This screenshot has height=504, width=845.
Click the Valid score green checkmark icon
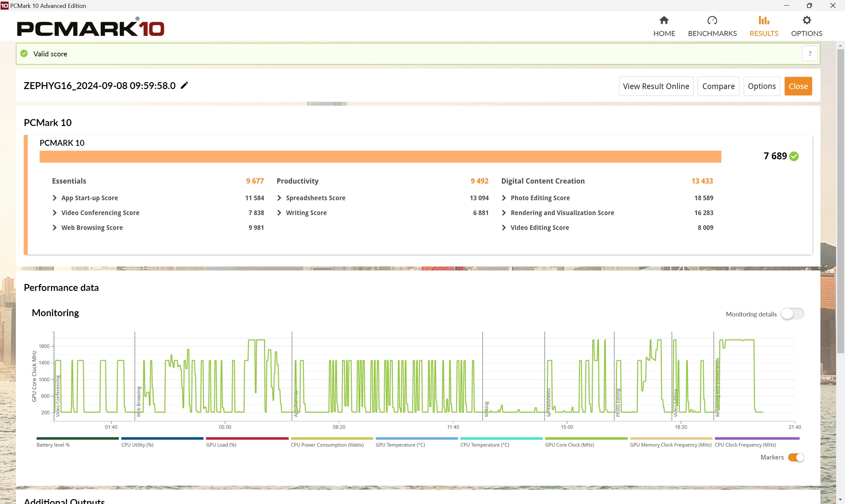[x=24, y=54]
